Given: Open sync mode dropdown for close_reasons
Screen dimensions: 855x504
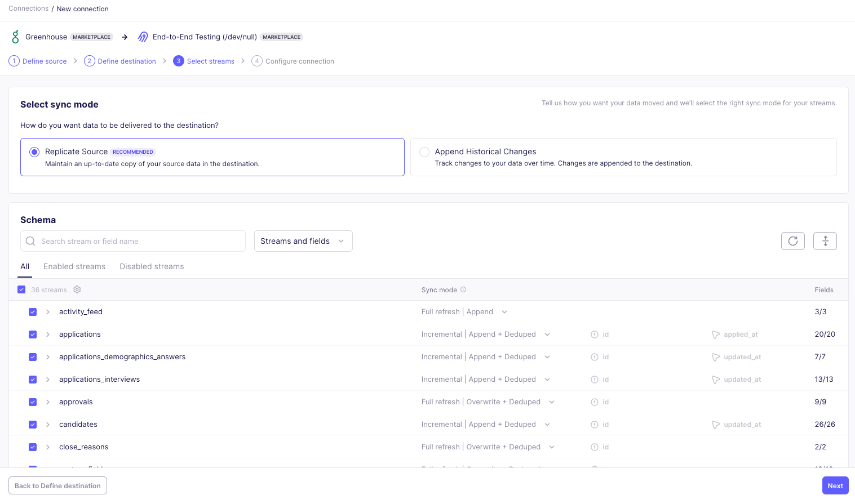Looking at the screenshot, I should pyautogui.click(x=551, y=447).
